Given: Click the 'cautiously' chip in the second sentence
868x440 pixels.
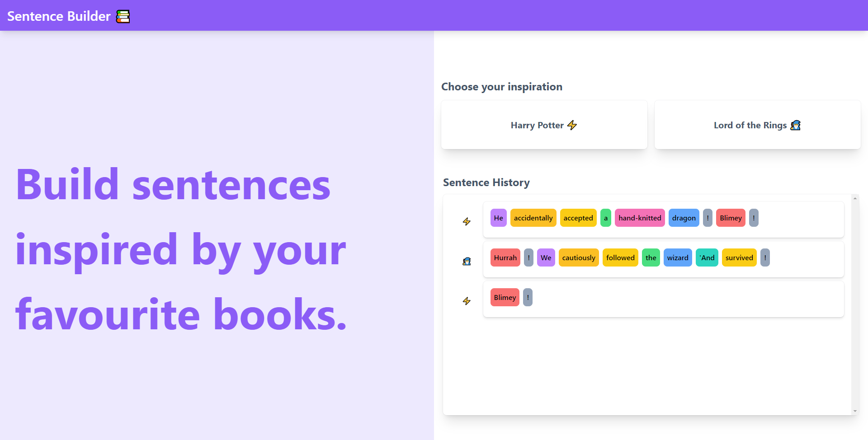Looking at the screenshot, I should (579, 257).
